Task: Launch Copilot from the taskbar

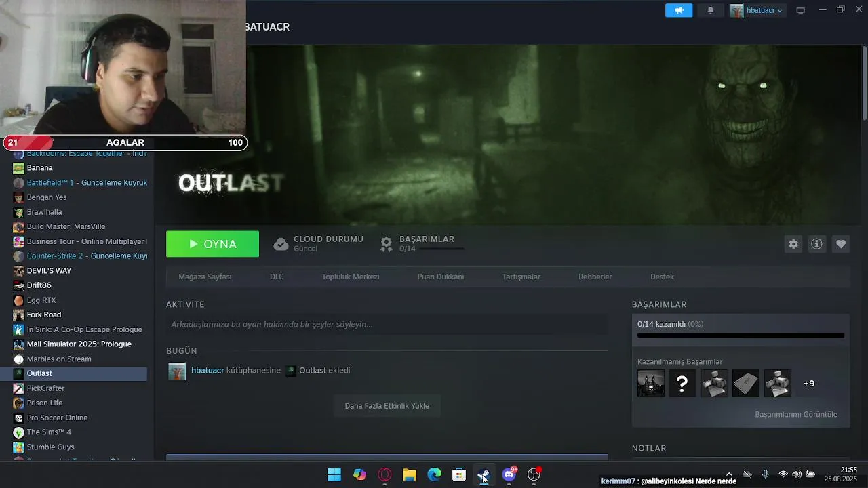Action: pos(359,474)
